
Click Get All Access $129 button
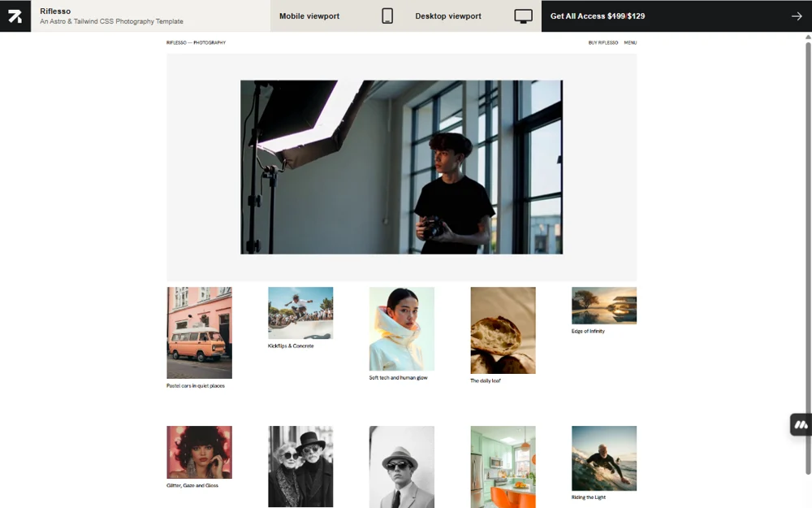click(x=676, y=16)
